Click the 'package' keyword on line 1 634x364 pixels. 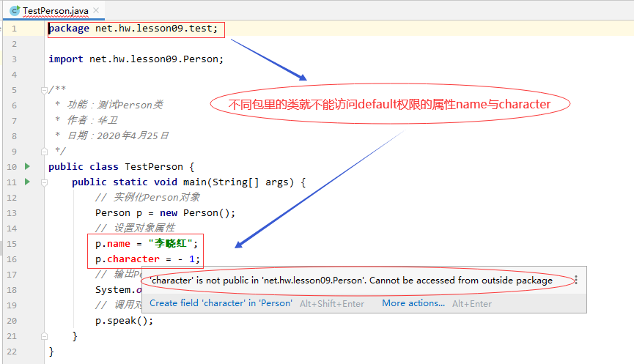point(69,29)
